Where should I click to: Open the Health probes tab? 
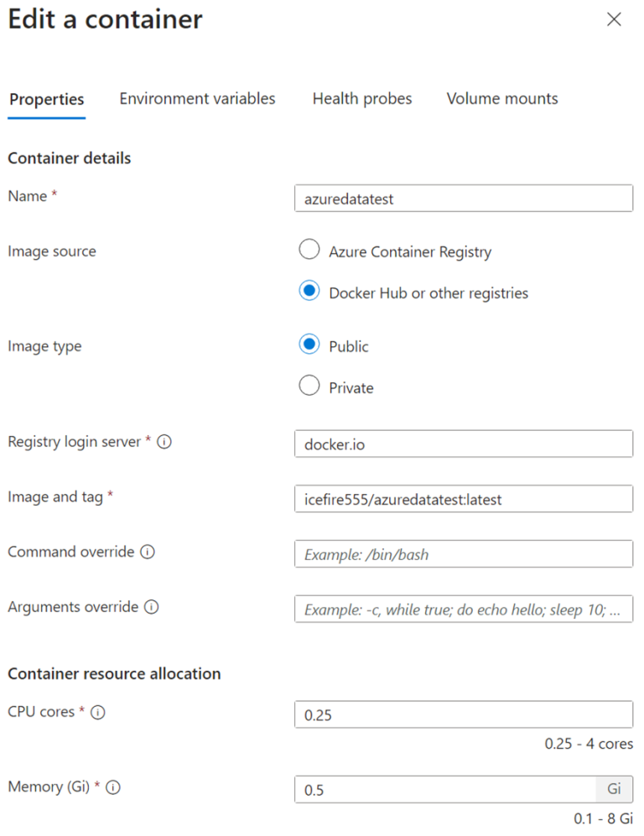pos(362,98)
